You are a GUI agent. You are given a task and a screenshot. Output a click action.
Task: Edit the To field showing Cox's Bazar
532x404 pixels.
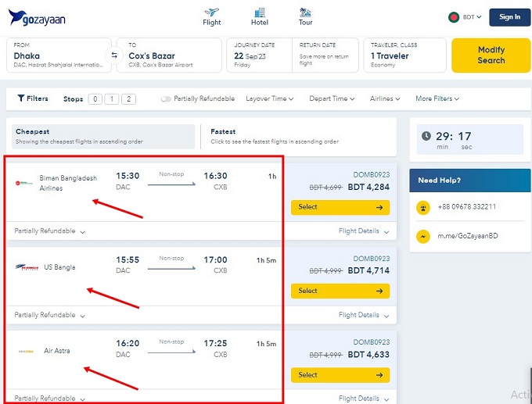point(169,55)
